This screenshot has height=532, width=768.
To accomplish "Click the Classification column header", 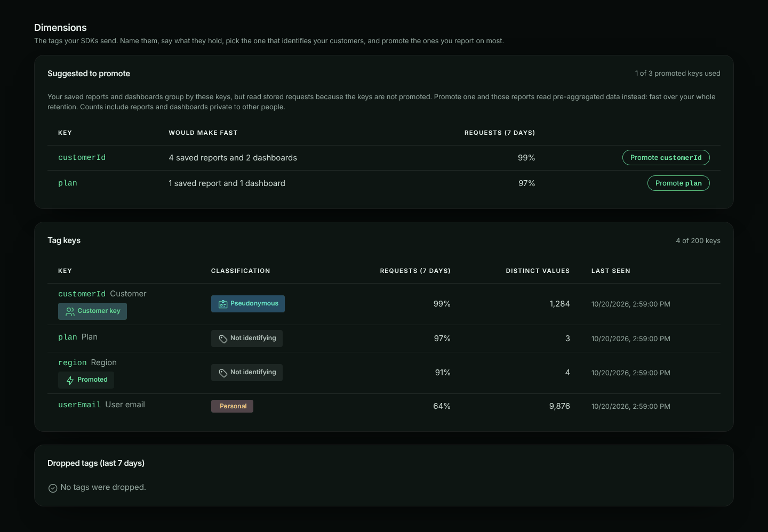I will click(x=241, y=271).
